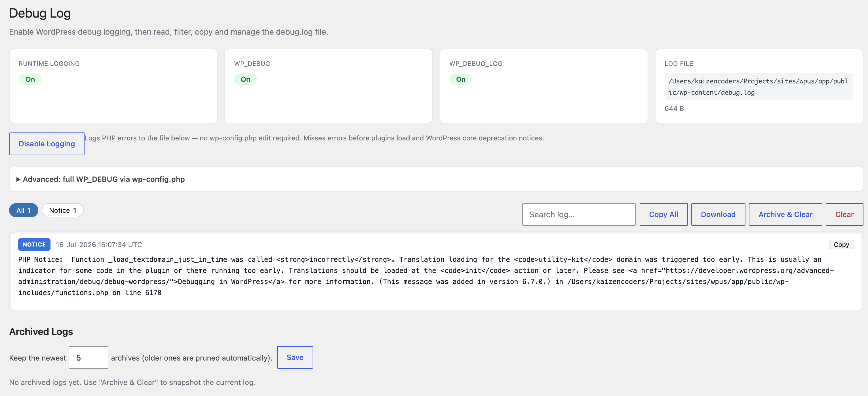The width and height of the screenshot is (868, 396).
Task: Click the 16-Jul-2026 16:07:34 UTC timestamp
Action: coord(99,245)
